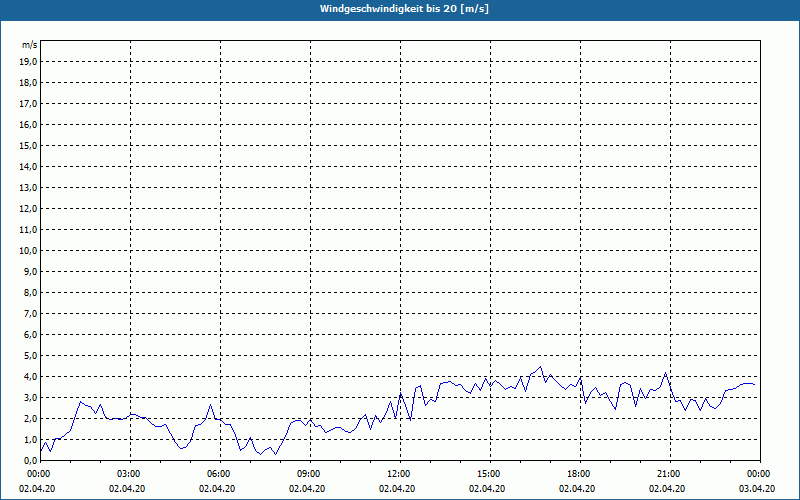Click the 10,0 value on y-axis
Screen dimensions: 800x500
click(x=29, y=250)
